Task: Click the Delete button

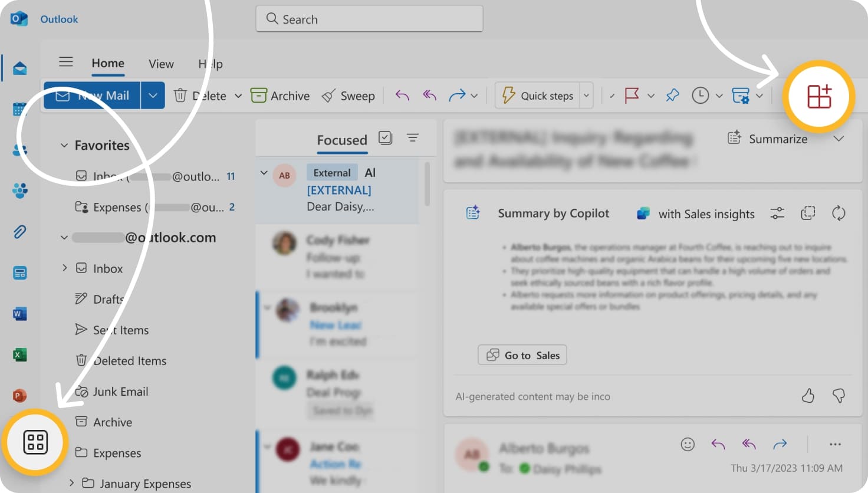Action: tap(200, 96)
